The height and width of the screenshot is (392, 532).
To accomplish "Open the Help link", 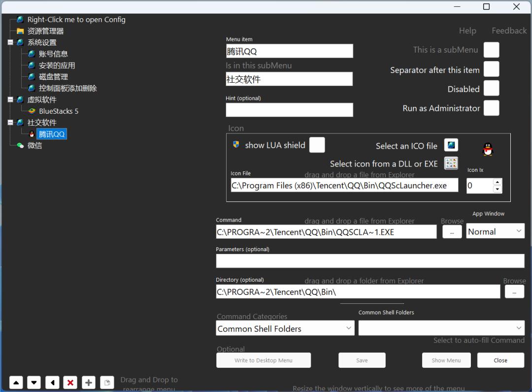I will 467,31.
